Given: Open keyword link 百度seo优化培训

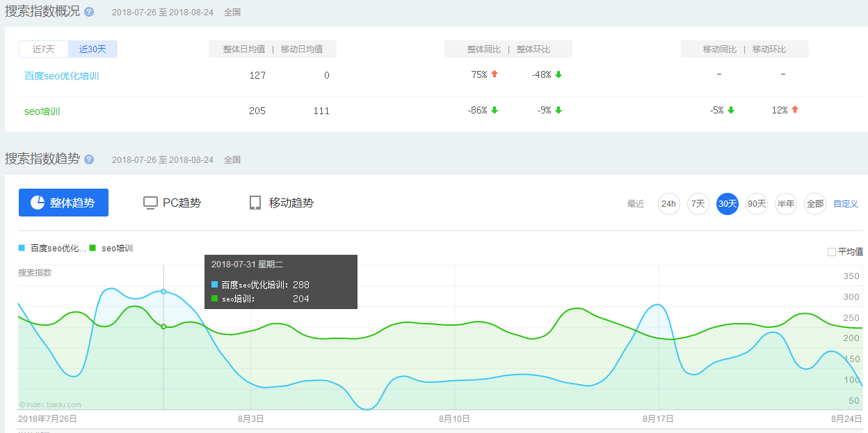Looking at the screenshot, I should pos(62,76).
